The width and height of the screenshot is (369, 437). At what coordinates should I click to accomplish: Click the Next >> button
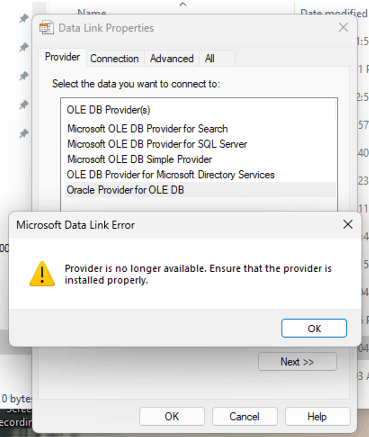click(x=297, y=362)
